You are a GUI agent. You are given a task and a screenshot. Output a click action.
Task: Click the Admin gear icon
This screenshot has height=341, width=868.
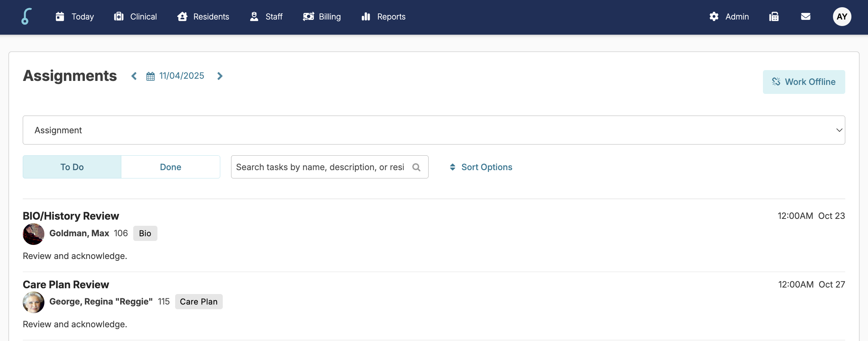[x=714, y=17]
